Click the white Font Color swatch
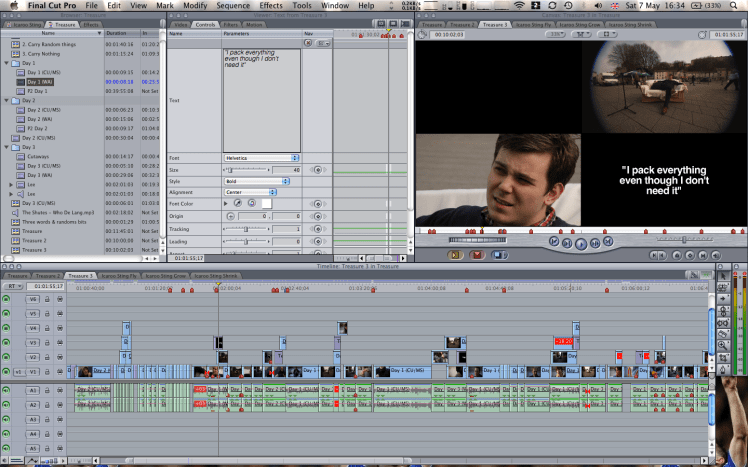The image size is (748, 467). point(267,203)
